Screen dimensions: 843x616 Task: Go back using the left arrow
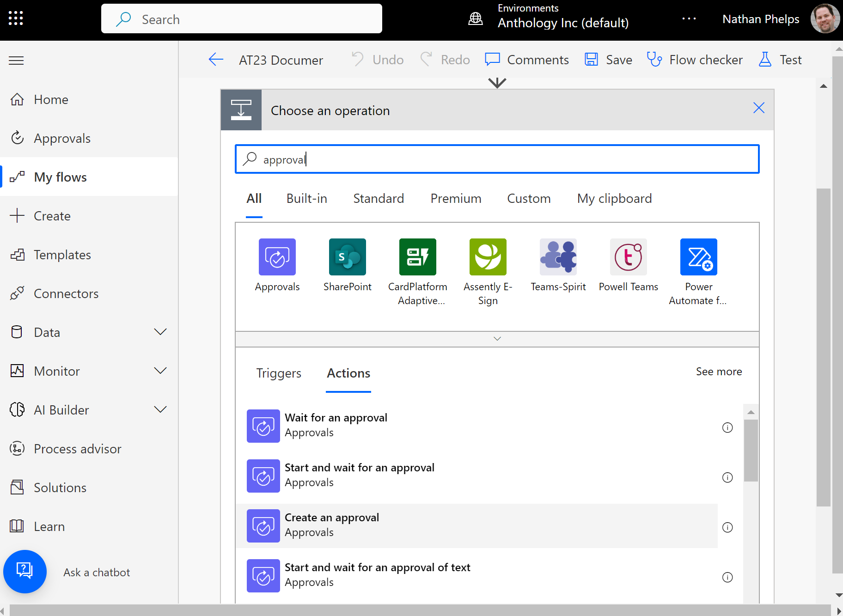point(216,60)
